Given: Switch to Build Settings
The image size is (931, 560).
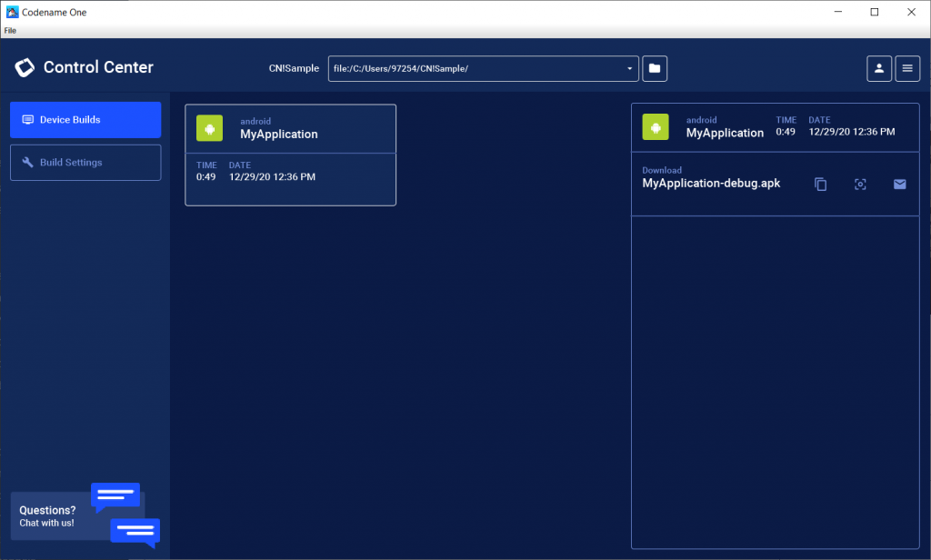Looking at the screenshot, I should click(85, 162).
